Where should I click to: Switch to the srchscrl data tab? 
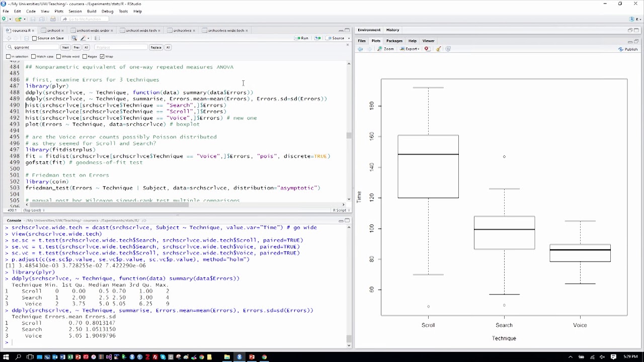pos(53,30)
